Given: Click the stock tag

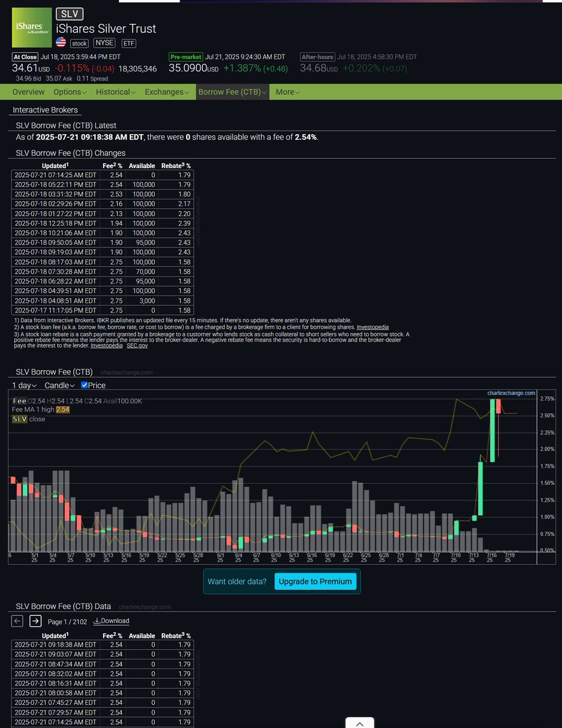Looking at the screenshot, I should tap(79, 43).
